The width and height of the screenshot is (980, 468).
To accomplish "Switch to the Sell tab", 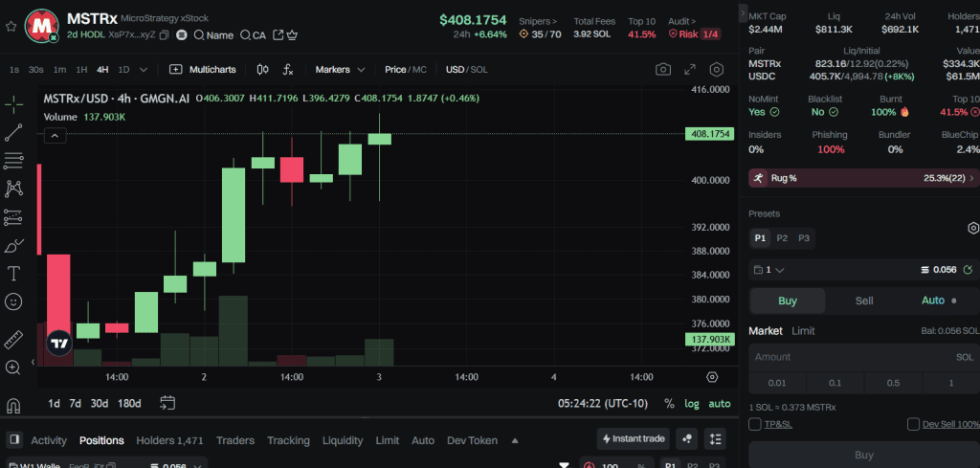I will click(x=864, y=301).
